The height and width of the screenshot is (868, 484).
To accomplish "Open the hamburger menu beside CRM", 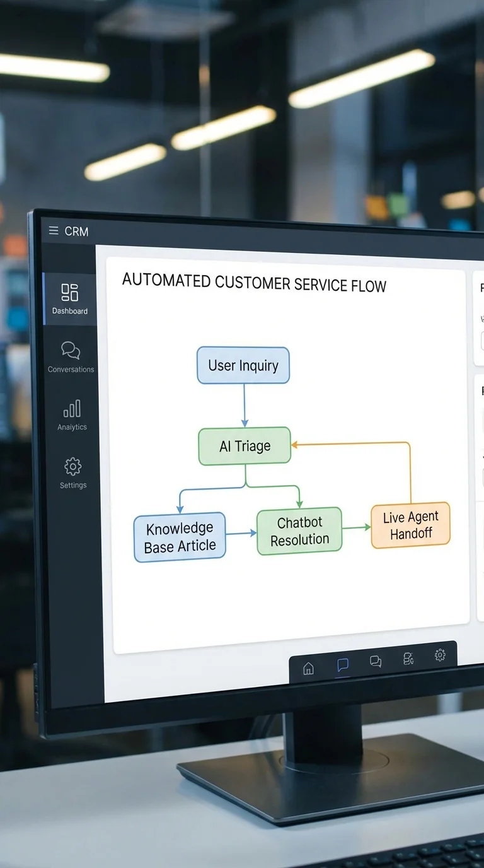I will (x=54, y=231).
